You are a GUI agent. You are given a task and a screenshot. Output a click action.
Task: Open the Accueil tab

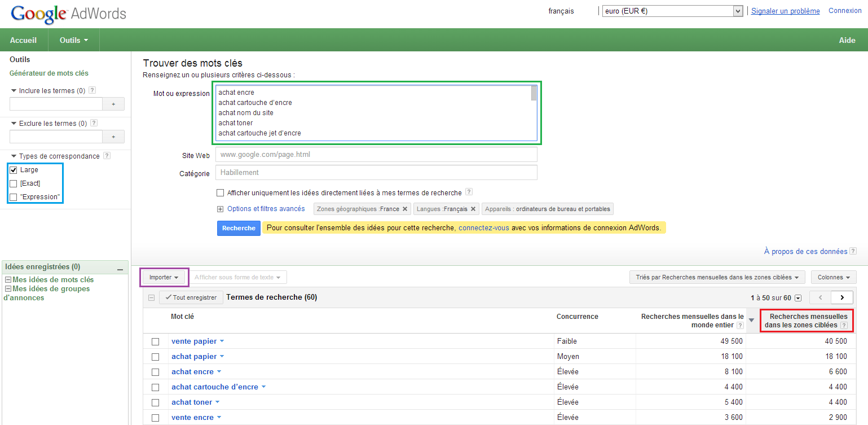(24, 40)
